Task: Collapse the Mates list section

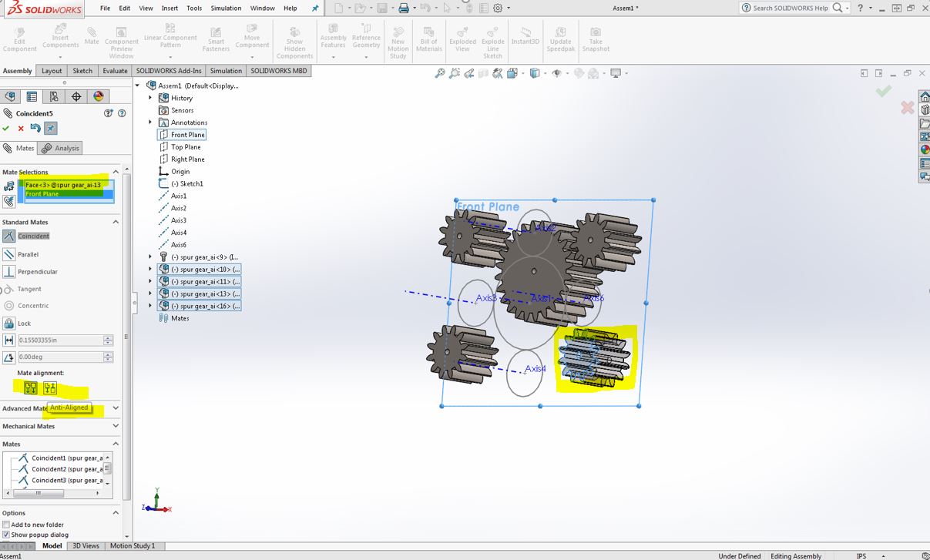Action: (x=116, y=444)
